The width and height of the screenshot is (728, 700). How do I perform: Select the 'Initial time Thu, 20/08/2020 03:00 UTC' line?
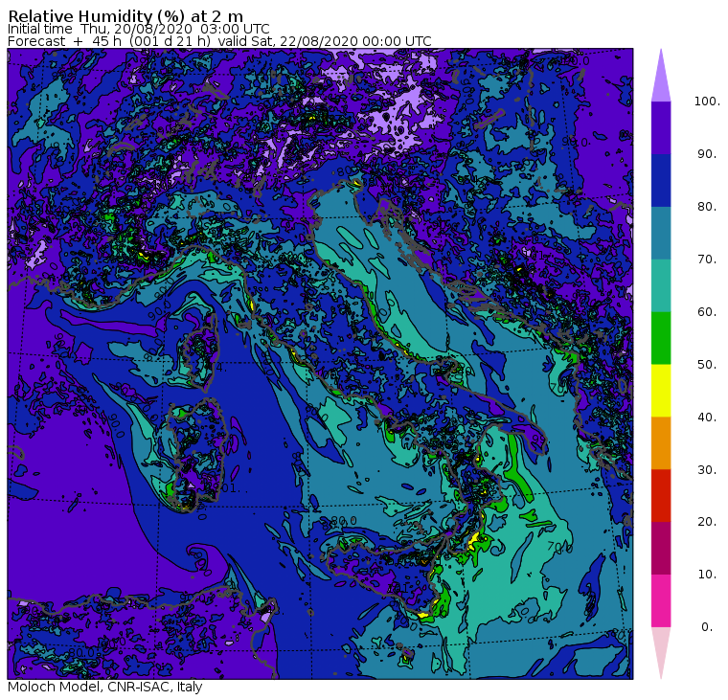[x=138, y=29]
